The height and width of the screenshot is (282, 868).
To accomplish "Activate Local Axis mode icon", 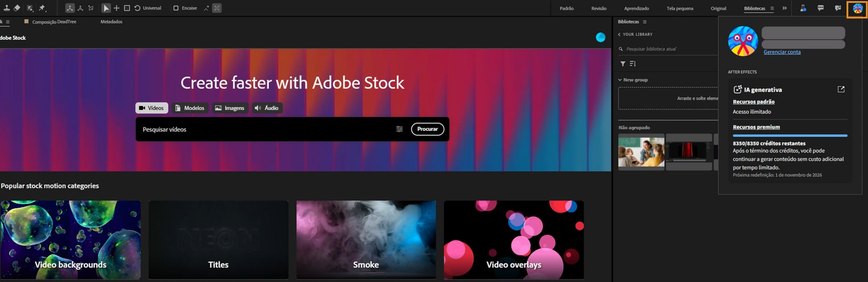I will point(70,8).
